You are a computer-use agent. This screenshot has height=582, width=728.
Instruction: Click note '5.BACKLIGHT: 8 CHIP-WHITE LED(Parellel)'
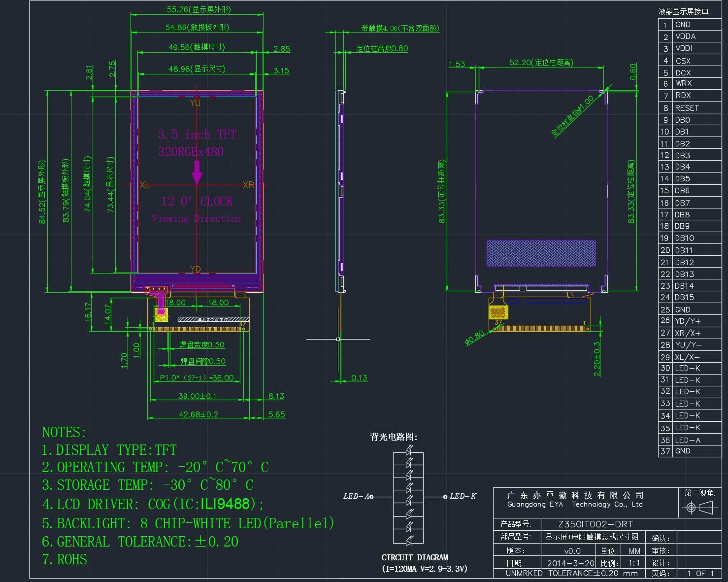(x=188, y=523)
